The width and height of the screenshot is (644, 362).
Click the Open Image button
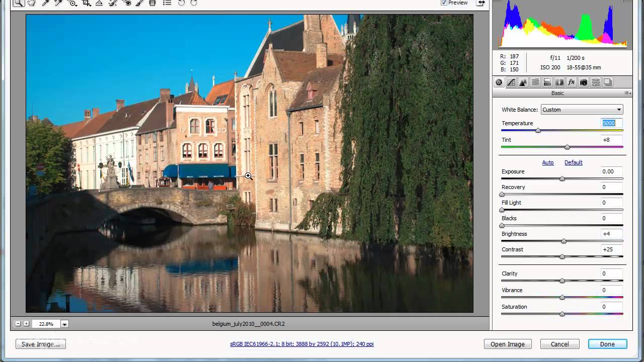[x=508, y=344]
